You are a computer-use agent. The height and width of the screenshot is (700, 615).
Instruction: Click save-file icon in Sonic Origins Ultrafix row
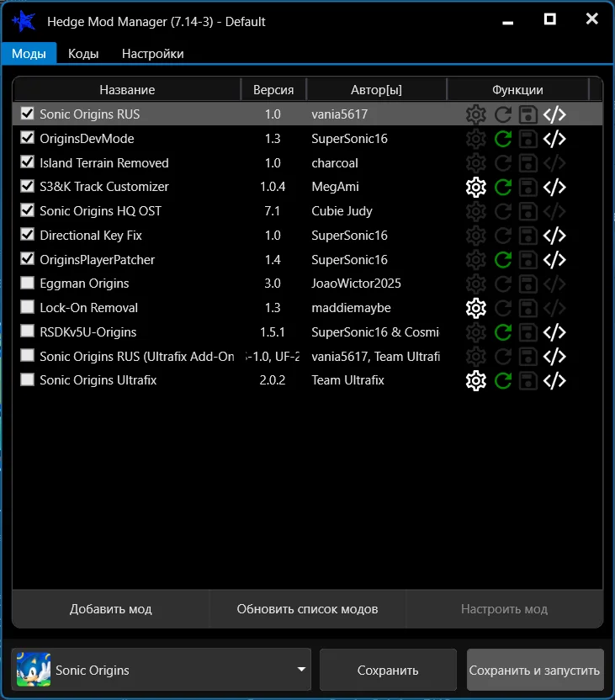point(528,381)
